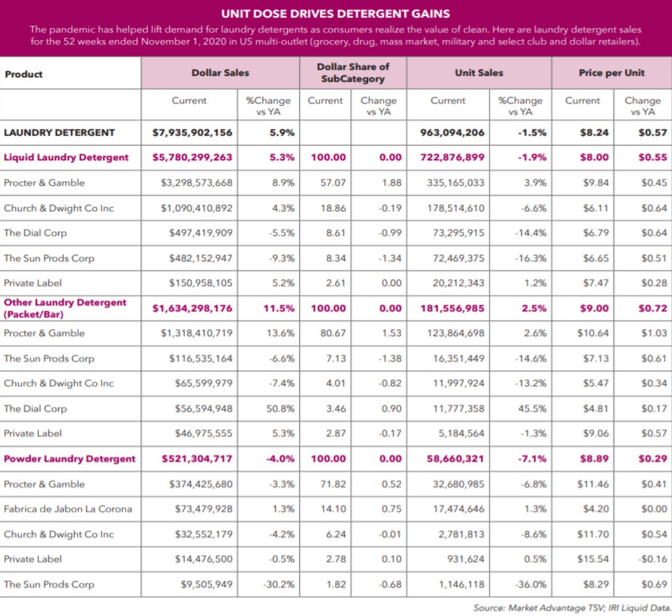This screenshot has height=616, width=672.
Task: Click the '$14,476,500' dollar sales cell
Action: tap(203, 559)
